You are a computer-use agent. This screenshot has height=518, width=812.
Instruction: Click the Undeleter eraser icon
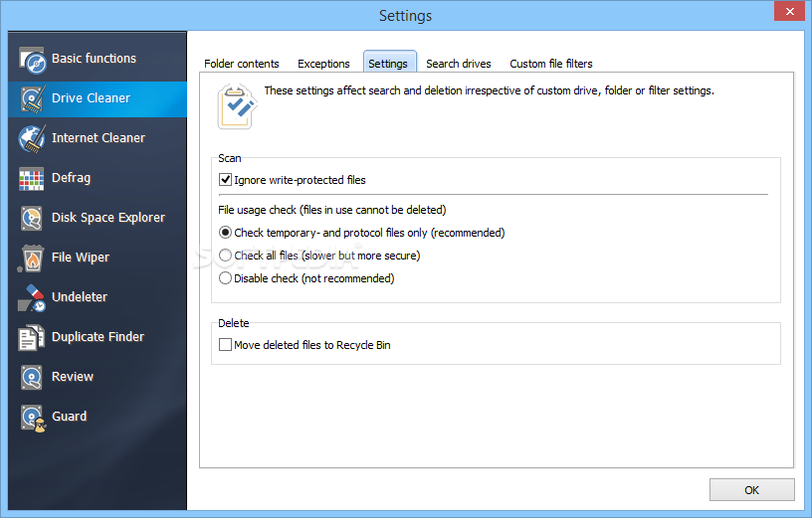click(x=32, y=298)
